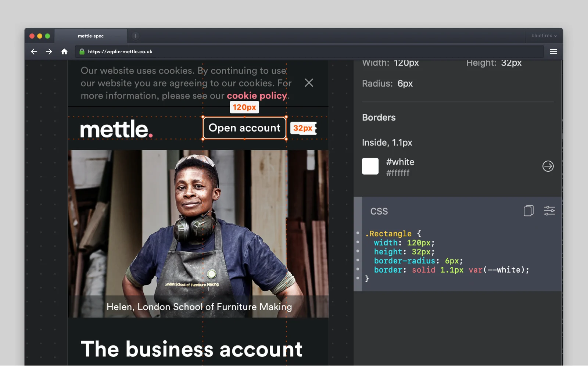The image size is (588, 366).
Task: Dismiss the cookie notice with the X
Action: 309,83
